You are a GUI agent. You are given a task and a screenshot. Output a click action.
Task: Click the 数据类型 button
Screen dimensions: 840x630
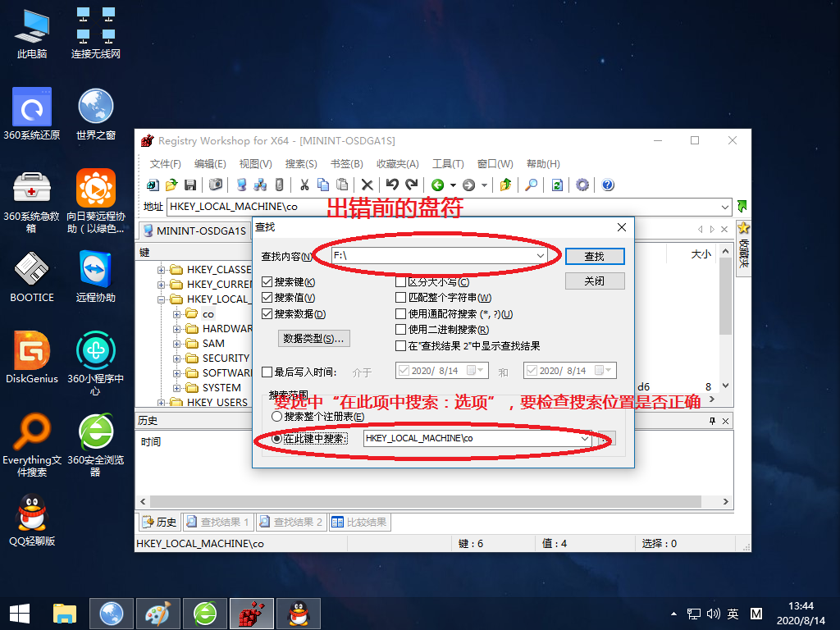tap(314, 339)
